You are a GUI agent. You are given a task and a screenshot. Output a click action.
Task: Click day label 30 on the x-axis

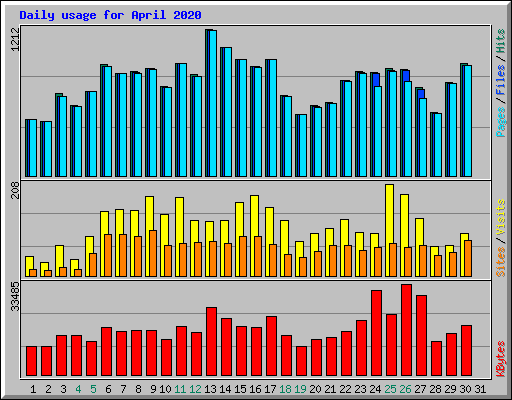(x=465, y=389)
